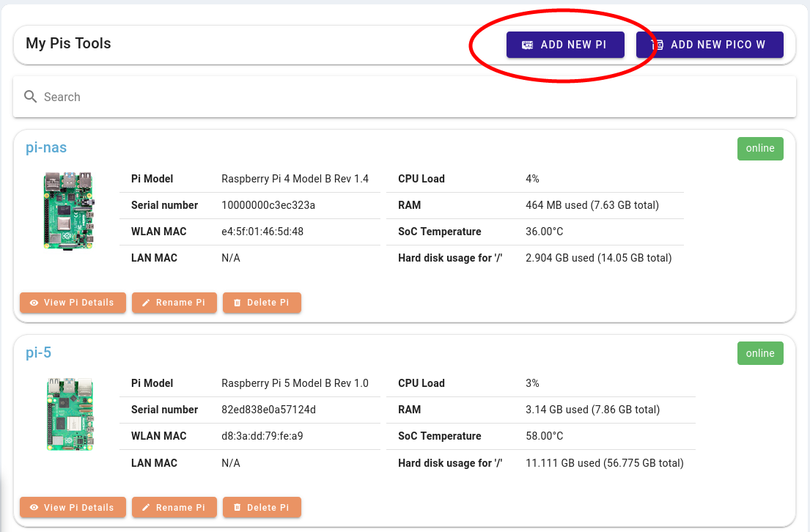Click the pi-nas serial number value
Image resolution: width=810 pixels, height=532 pixels.
[268, 205]
